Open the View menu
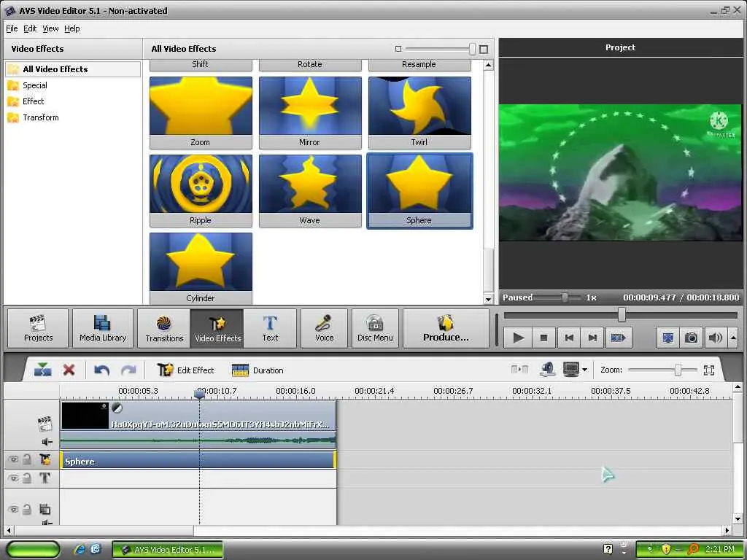 click(x=50, y=28)
